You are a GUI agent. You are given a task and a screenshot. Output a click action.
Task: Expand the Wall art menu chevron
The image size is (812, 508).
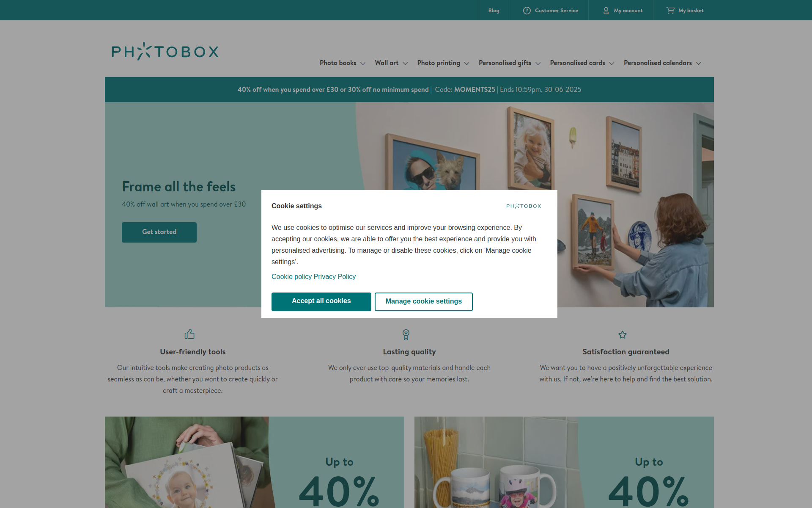tap(405, 63)
